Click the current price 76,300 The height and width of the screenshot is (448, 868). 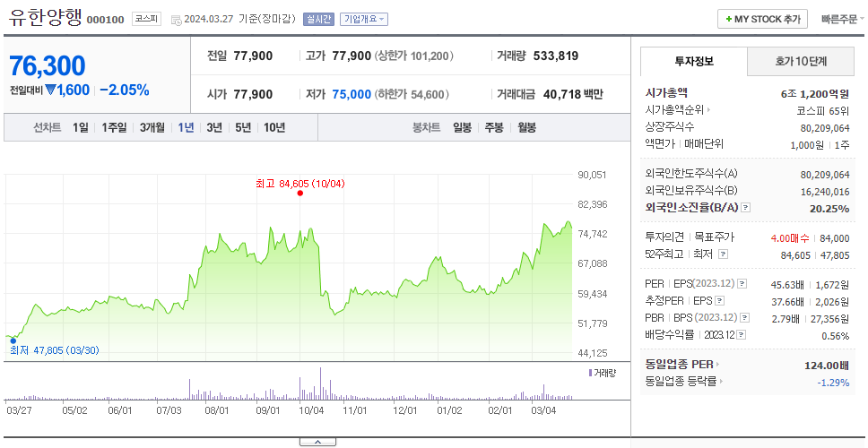coord(47,65)
